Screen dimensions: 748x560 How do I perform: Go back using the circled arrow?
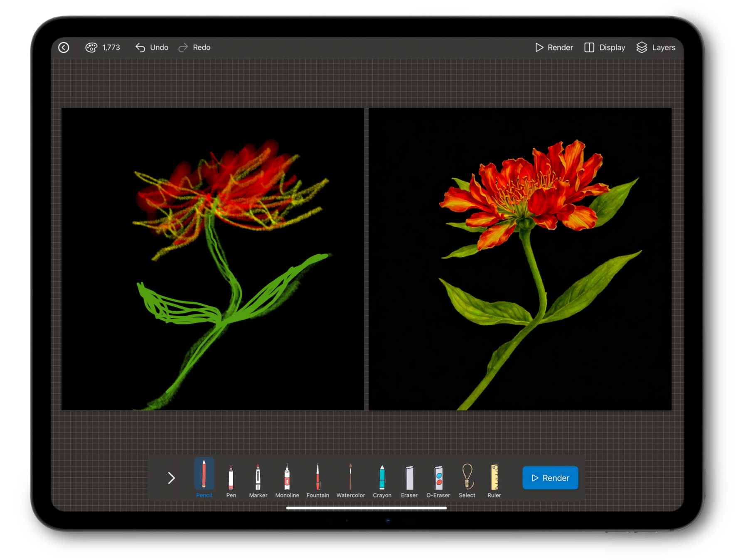pos(64,48)
